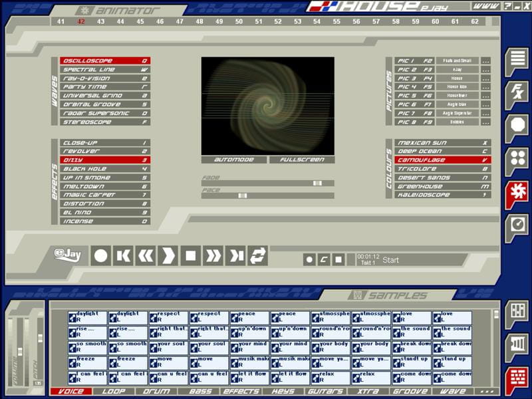Click the four-dots panel icon in sidebar
Viewport: 532px width, 399px height.
point(517,158)
